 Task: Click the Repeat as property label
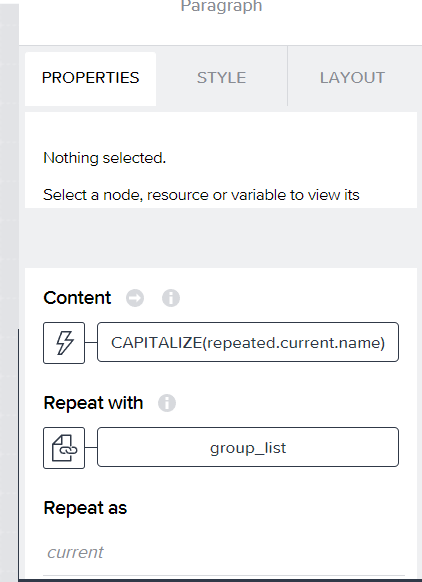tap(85, 508)
